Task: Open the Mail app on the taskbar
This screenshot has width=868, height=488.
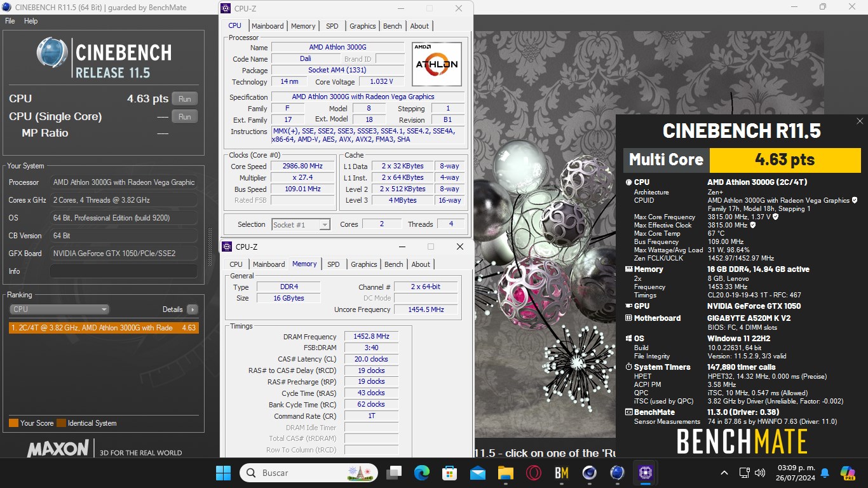Action: [478, 473]
